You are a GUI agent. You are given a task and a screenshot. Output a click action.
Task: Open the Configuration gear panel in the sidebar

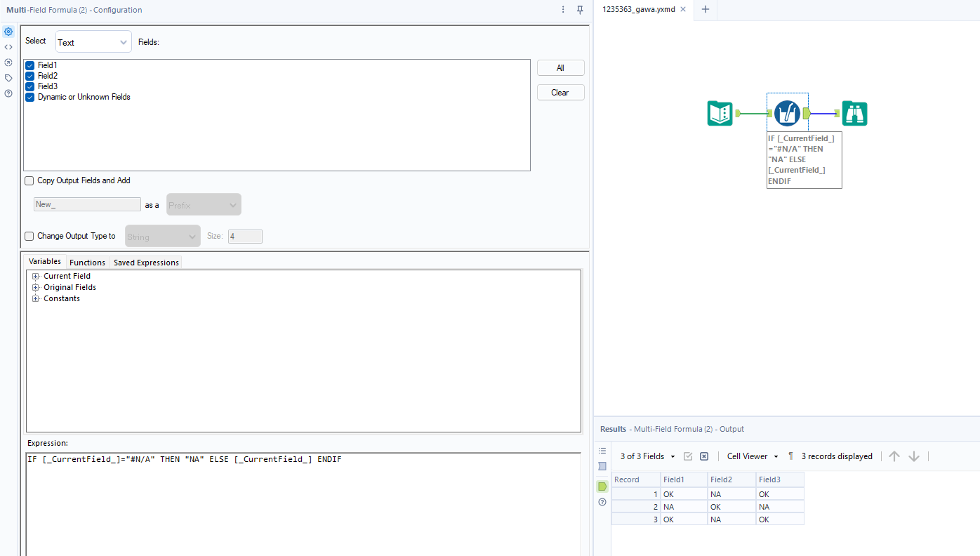pos(8,31)
